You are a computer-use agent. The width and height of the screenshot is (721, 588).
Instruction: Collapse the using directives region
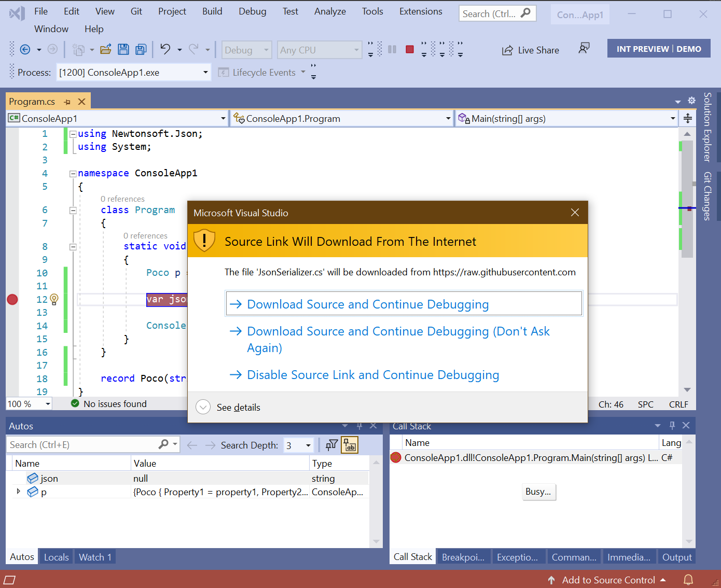click(73, 134)
